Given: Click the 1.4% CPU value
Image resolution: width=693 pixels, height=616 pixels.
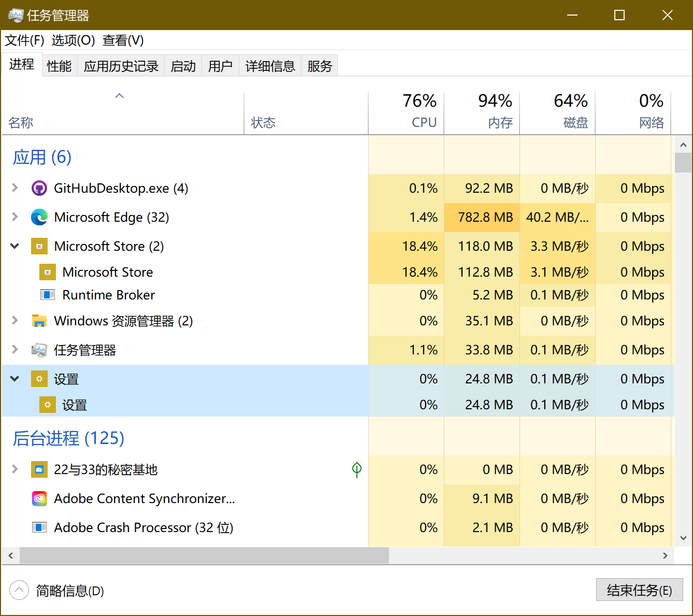Looking at the screenshot, I should pos(423,217).
